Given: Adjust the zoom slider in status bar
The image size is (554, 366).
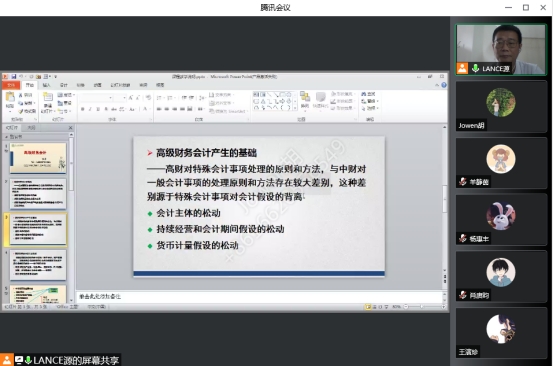Looking at the screenshot, I should [422, 307].
